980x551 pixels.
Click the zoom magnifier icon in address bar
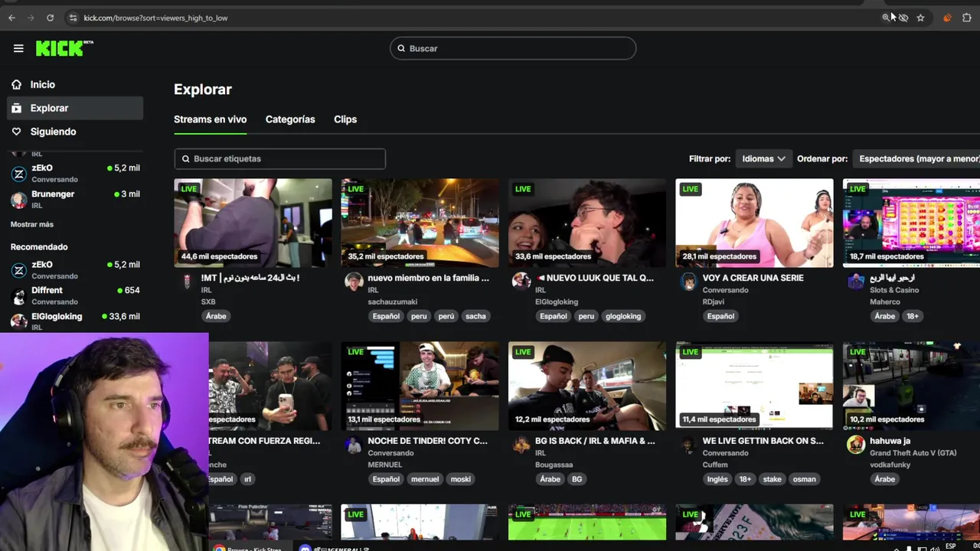tap(886, 18)
